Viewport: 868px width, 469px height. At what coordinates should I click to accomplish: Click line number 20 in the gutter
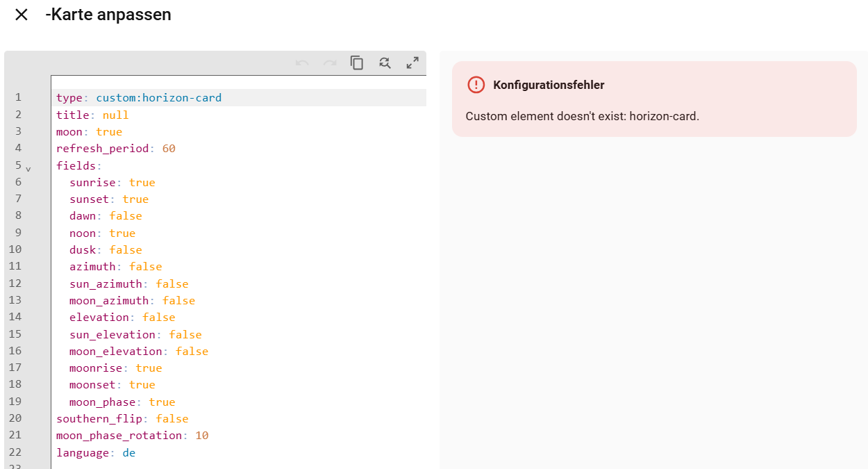tap(15, 418)
